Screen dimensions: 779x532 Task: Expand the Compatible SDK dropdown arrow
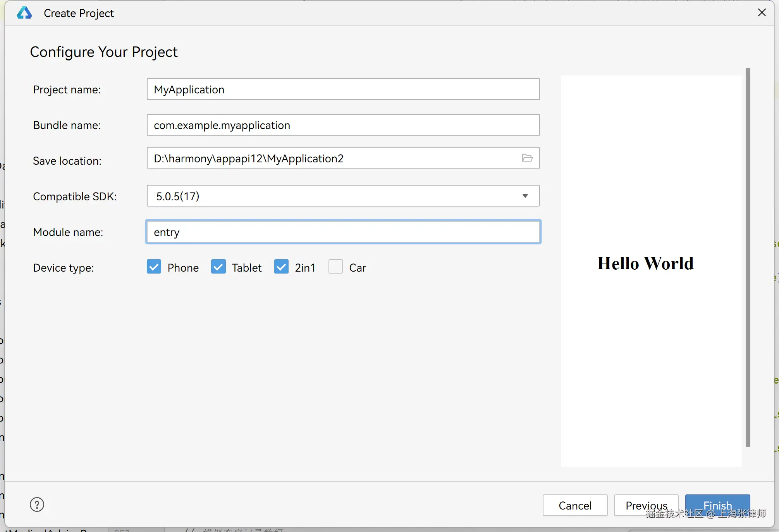point(525,196)
